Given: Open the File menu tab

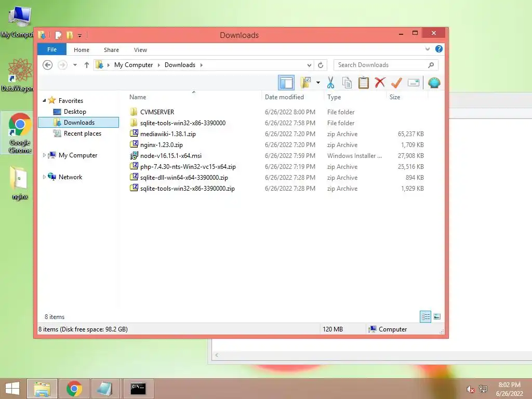Looking at the screenshot, I should tap(52, 49).
